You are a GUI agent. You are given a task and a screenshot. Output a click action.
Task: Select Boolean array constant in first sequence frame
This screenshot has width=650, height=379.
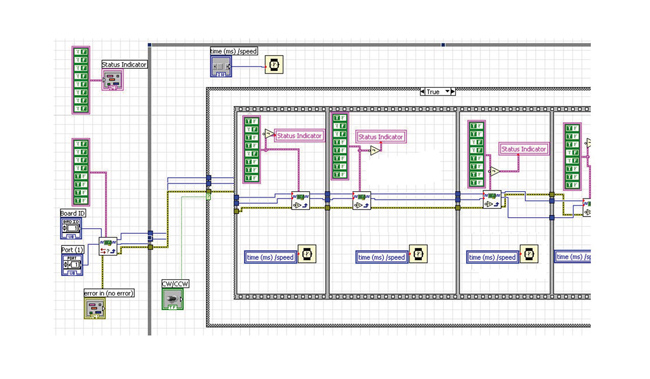coord(251,149)
